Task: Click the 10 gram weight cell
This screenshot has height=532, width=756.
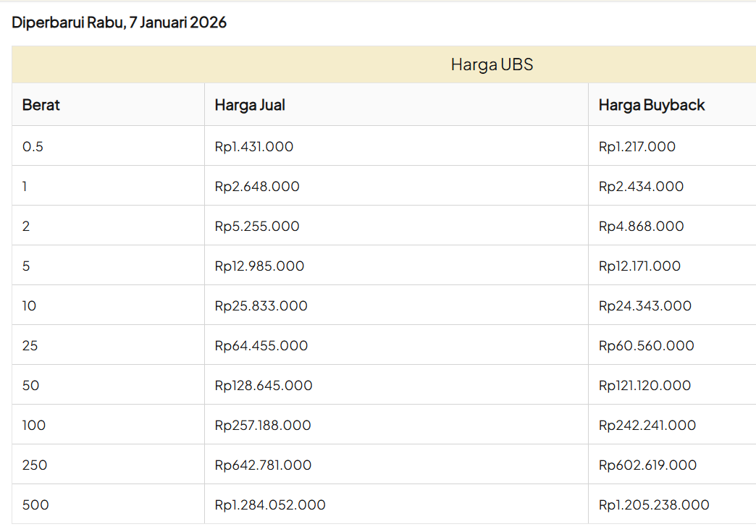Action: click(29, 306)
